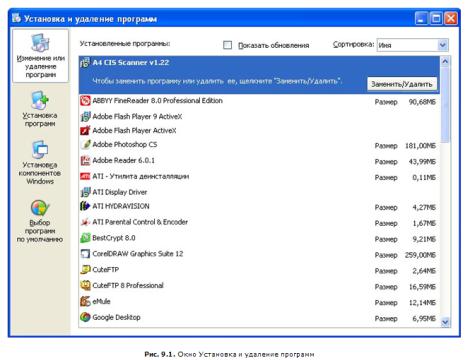
Task: Click the CorelDRAW Graphics Suite 12 icon
Action: point(85,254)
